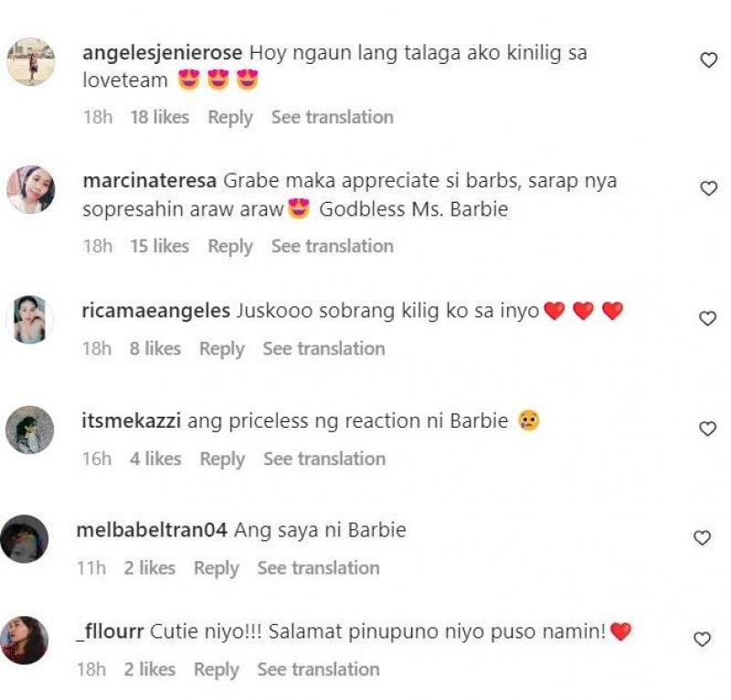
Task: Visit the itsmekazzi username profile
Action: pyautogui.click(x=131, y=420)
